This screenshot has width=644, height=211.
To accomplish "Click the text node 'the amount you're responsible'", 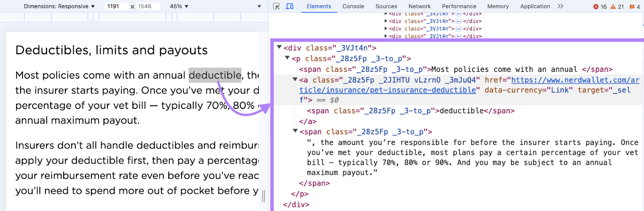I will [473, 157].
